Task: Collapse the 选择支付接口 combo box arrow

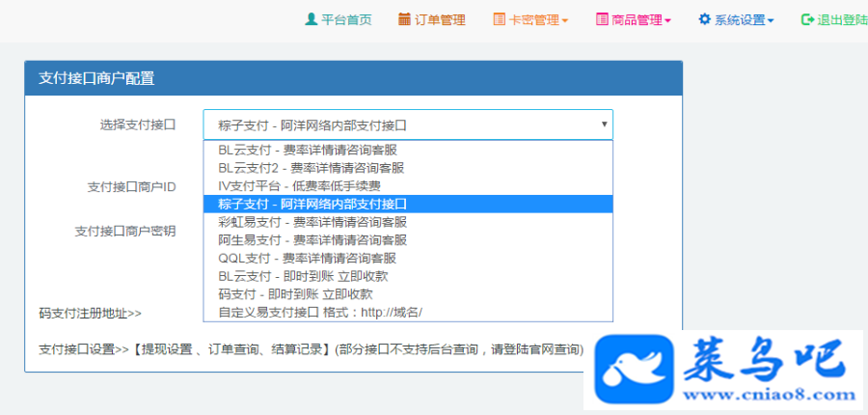Action: (605, 124)
